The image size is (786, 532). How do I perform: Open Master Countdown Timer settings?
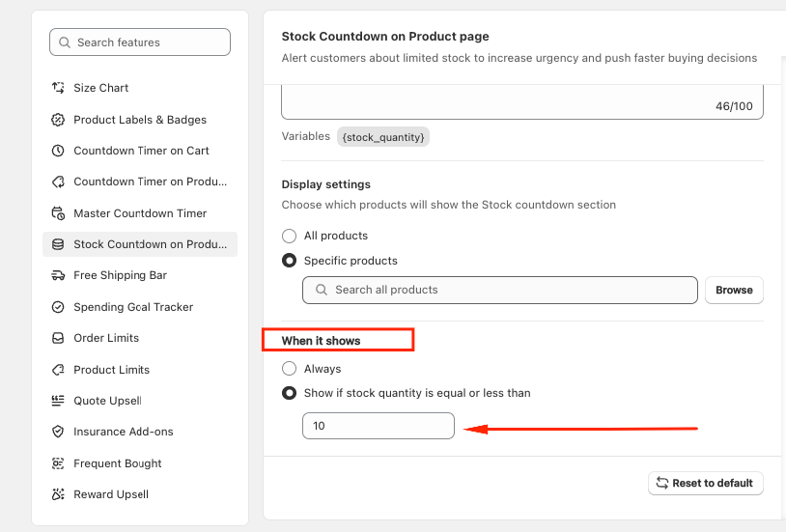pos(140,213)
